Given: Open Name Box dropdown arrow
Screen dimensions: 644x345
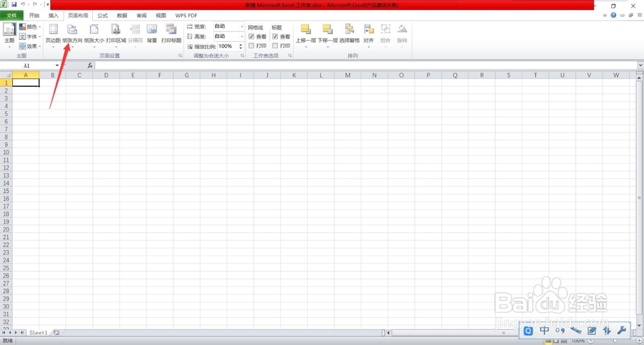Looking at the screenshot, I should [57, 66].
